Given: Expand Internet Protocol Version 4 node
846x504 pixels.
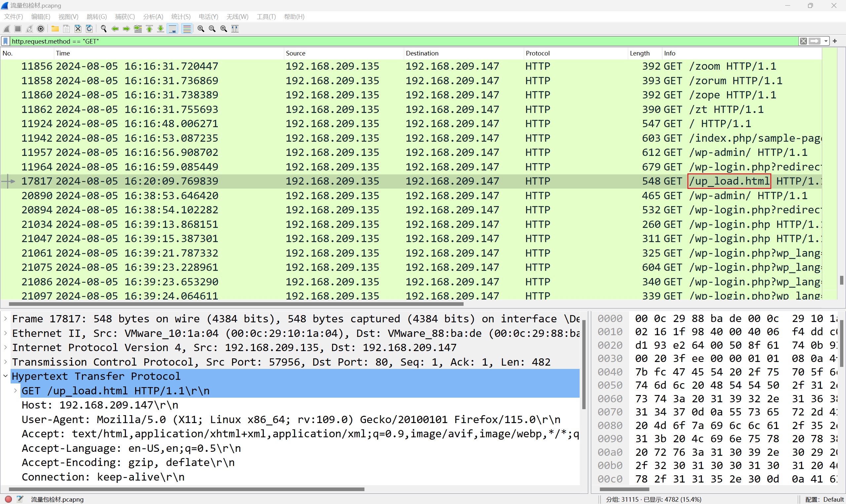Looking at the screenshot, I should [5, 347].
